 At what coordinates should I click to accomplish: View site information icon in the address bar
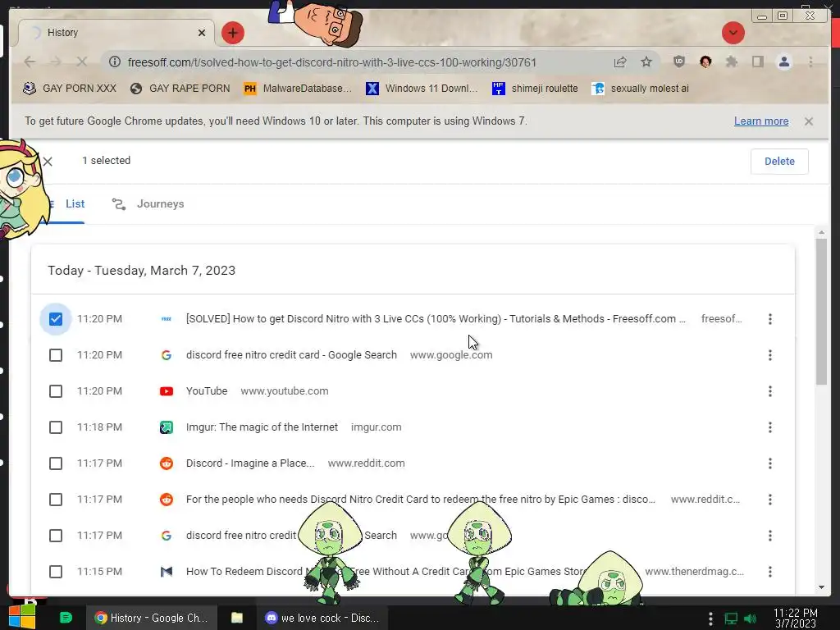[115, 62]
